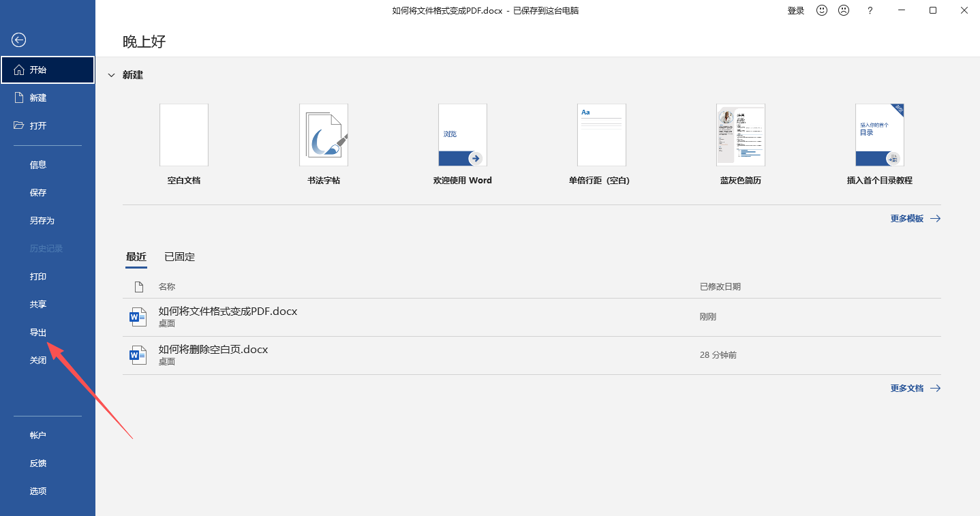Maximize the Word window
Image resolution: width=980 pixels, height=516 pixels.
(933, 10)
